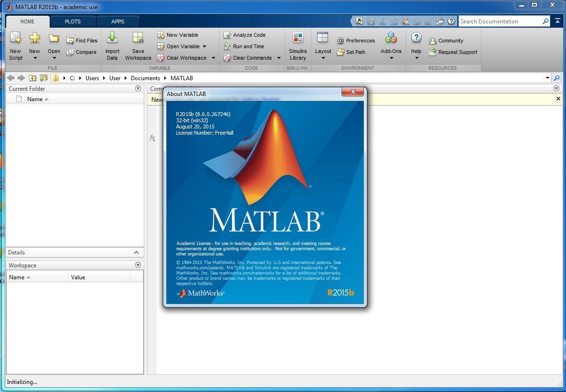The width and height of the screenshot is (566, 392).
Task: Go forward in folder history
Action: [x=21, y=78]
